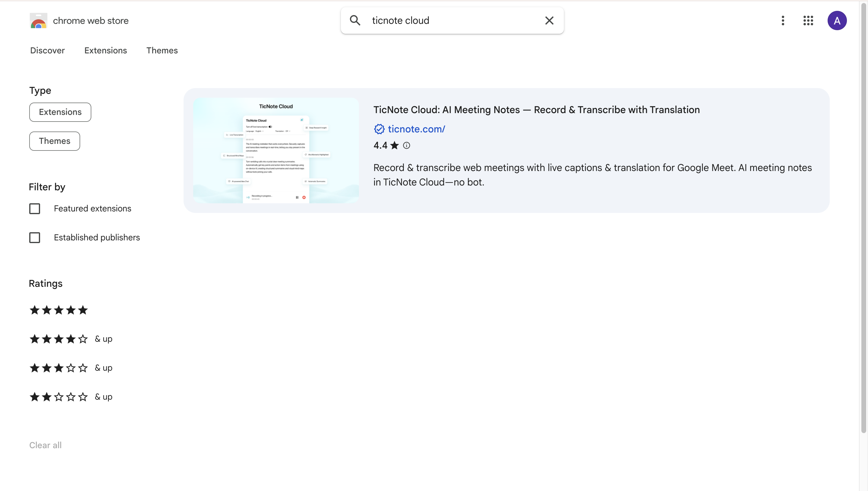This screenshot has width=868, height=491.
Task: Open the Themes section in the navigation
Action: coord(162,51)
